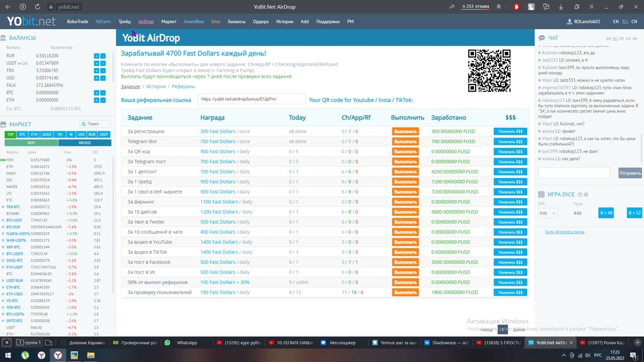
Task: Click the minus withdraw icon for ETH
Action: click(x=103, y=100)
